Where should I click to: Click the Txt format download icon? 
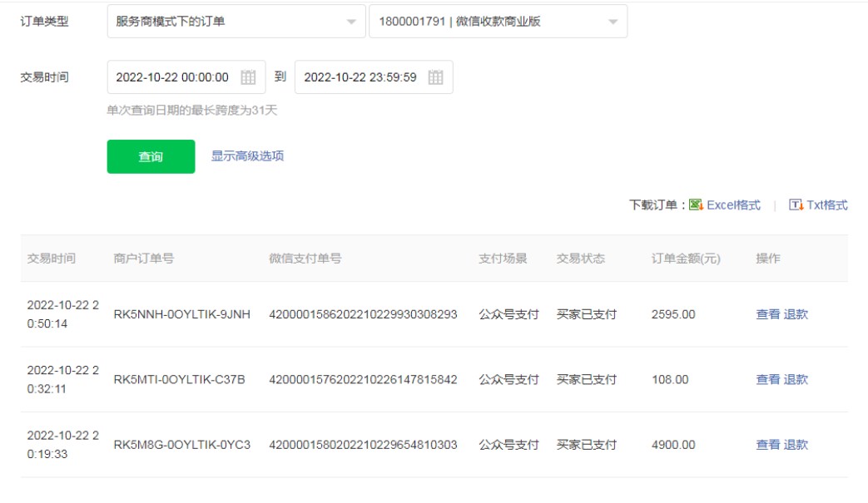pos(796,205)
